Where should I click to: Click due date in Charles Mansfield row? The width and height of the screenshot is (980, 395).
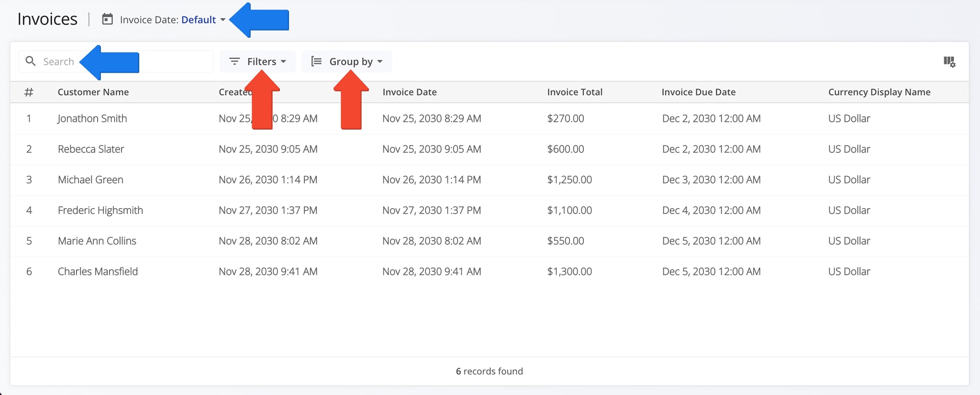(x=712, y=271)
